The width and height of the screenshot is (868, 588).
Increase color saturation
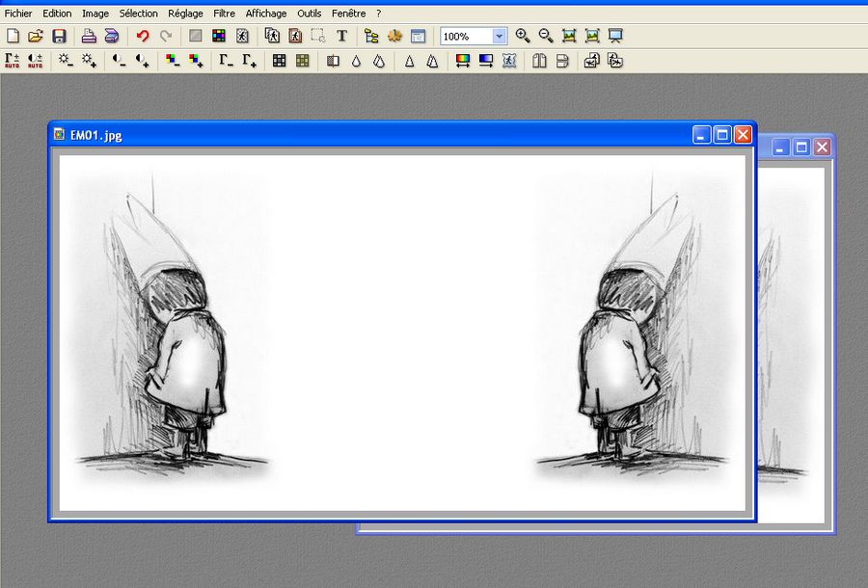click(x=196, y=60)
